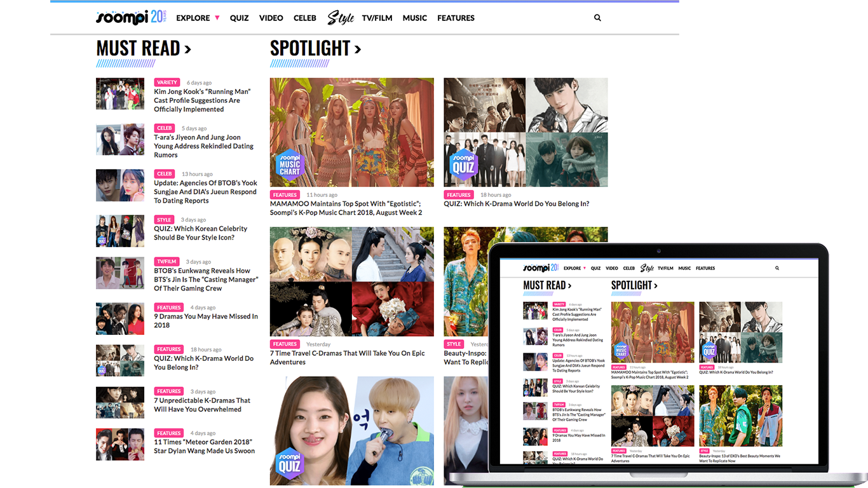The height and width of the screenshot is (488, 868).
Task: Open the BTOB's Yook Sungjae dating reports headline in the main list
Action: tap(205, 192)
